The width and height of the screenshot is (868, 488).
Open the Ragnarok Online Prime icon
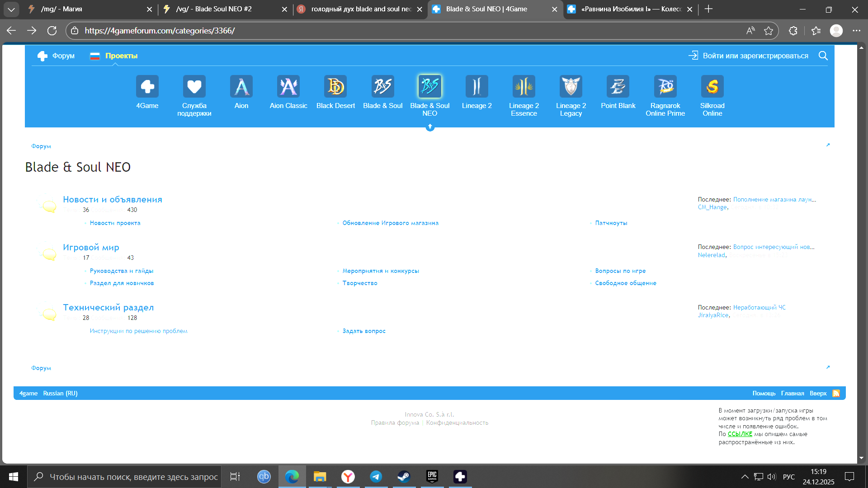point(665,86)
